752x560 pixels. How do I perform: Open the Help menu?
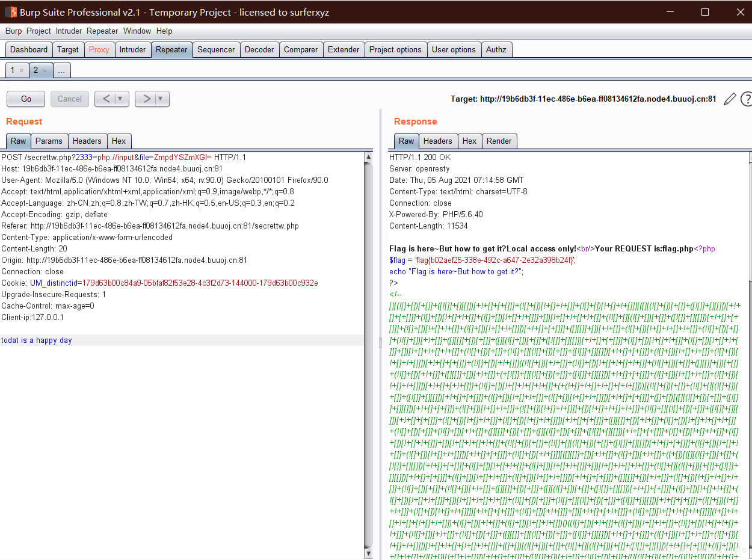(164, 31)
